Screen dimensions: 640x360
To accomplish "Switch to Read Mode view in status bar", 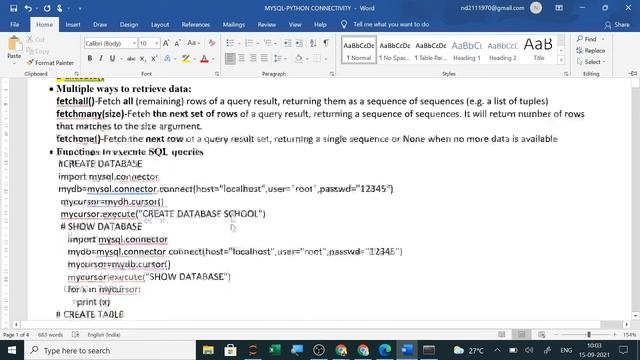I will [502, 335].
